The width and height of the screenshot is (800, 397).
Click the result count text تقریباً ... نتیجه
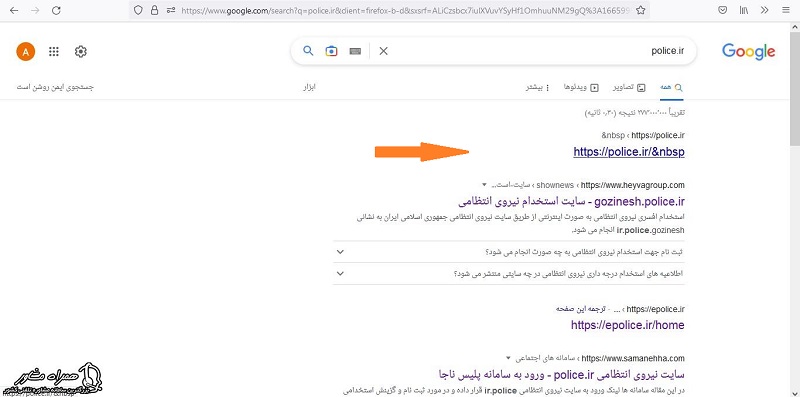pyautogui.click(x=634, y=113)
